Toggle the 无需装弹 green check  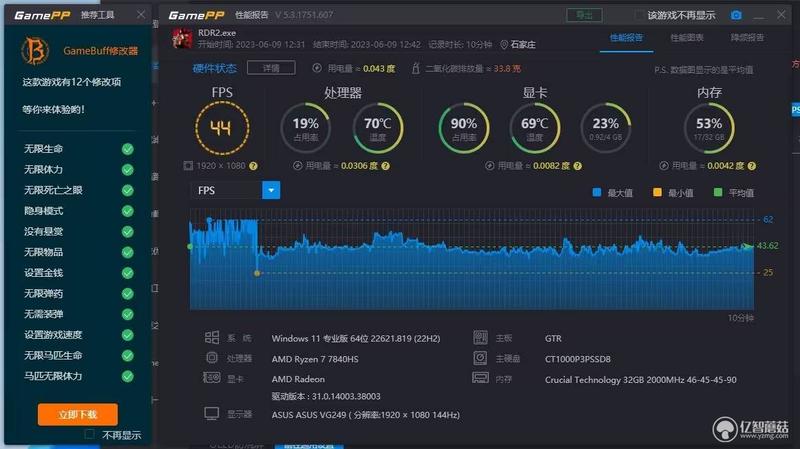pyautogui.click(x=128, y=314)
